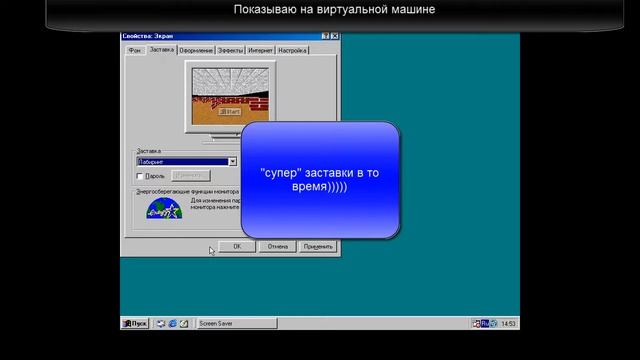Click the Лабиринт screensaver selection field
The width and height of the screenshot is (640, 360).
point(182,162)
